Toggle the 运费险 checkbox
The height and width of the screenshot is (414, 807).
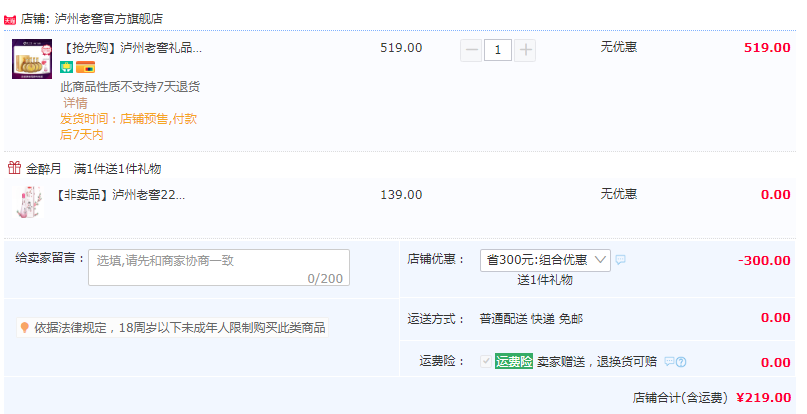coord(485,361)
